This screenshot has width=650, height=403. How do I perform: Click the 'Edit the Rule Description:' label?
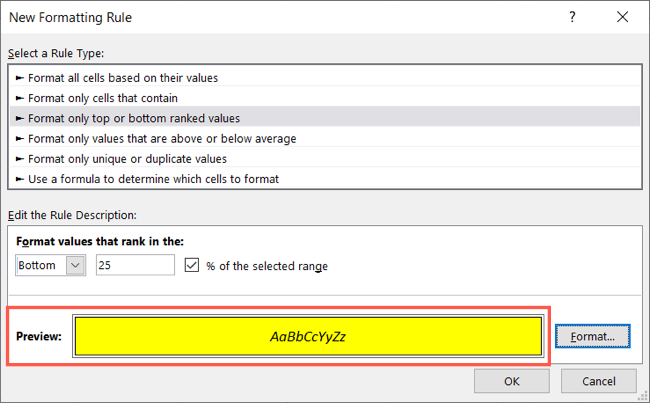[x=72, y=215]
